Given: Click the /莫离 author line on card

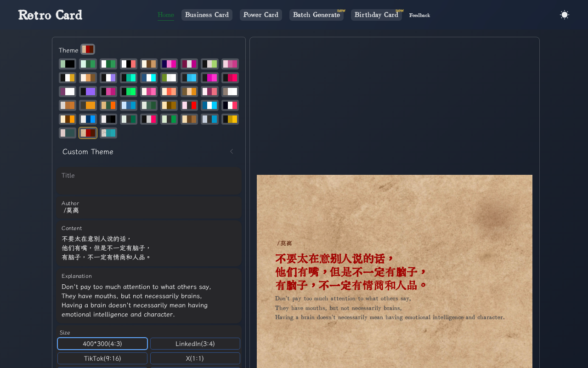Looking at the screenshot, I should [x=285, y=243].
